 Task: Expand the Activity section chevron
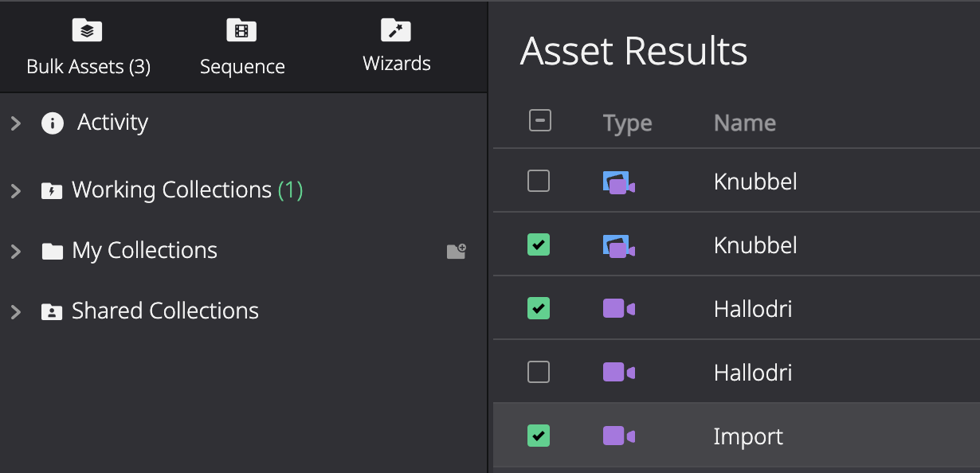coord(15,123)
